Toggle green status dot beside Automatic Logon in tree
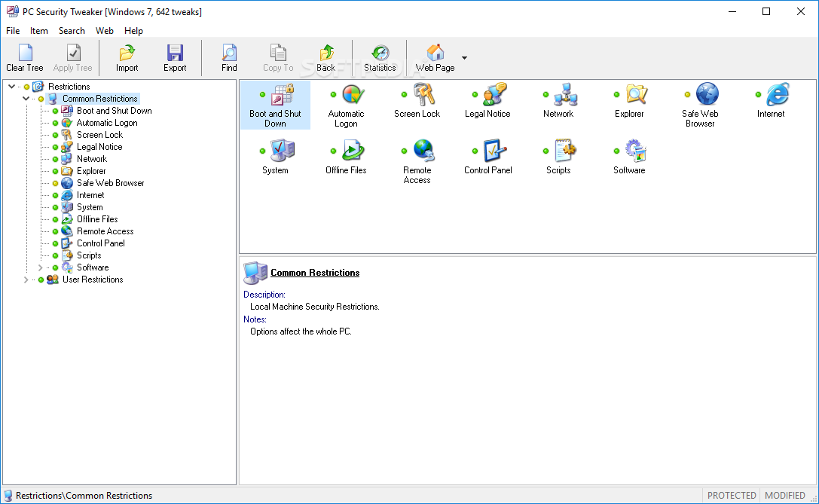 point(55,123)
